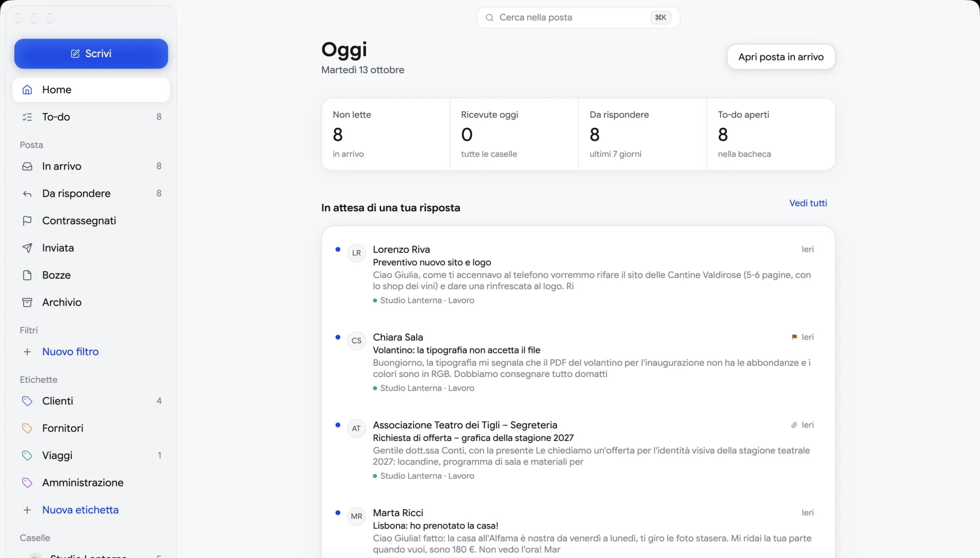The width and height of the screenshot is (980, 558).
Task: Click the CS avatar of Chiara Sala
Action: 357,341
